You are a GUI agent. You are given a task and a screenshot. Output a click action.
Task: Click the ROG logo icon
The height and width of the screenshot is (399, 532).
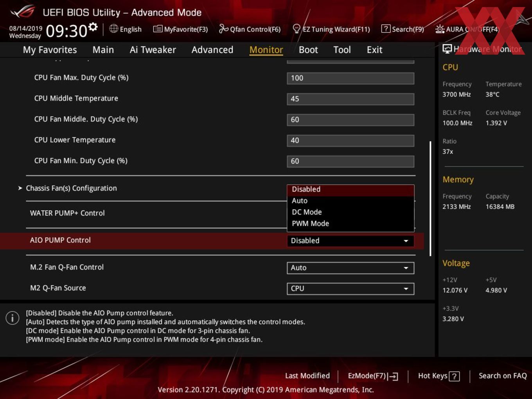coord(23,12)
